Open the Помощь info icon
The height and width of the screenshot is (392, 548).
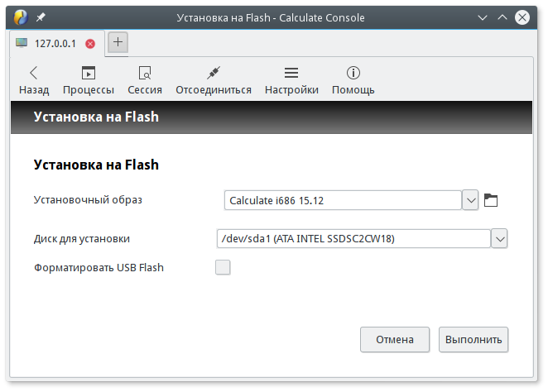(x=353, y=73)
